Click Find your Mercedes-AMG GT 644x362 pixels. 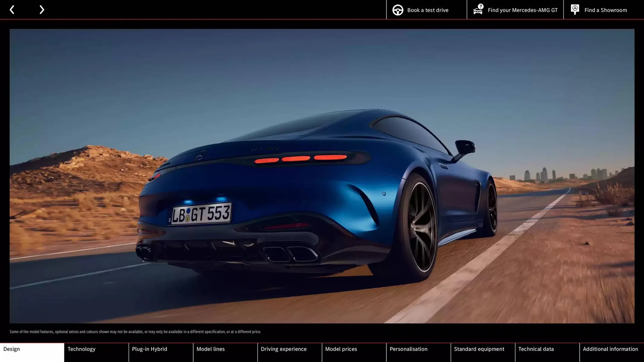pyautogui.click(x=522, y=10)
